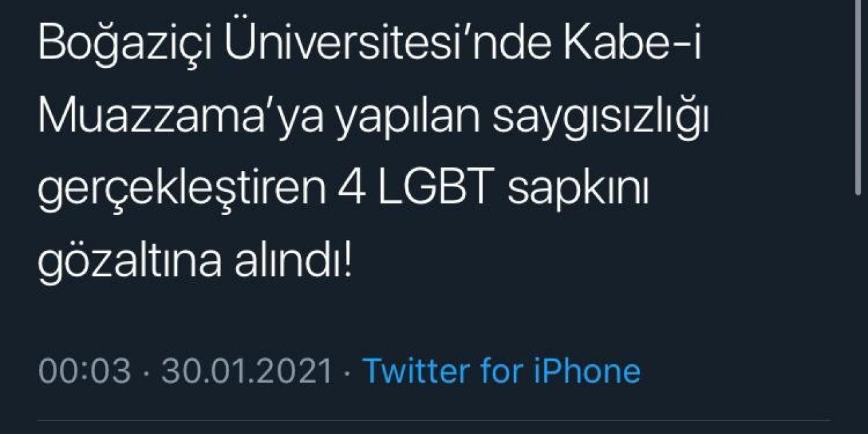Open the 'Twitter for iPhone' source link
Screen dimensions: 868x434
tap(502, 372)
